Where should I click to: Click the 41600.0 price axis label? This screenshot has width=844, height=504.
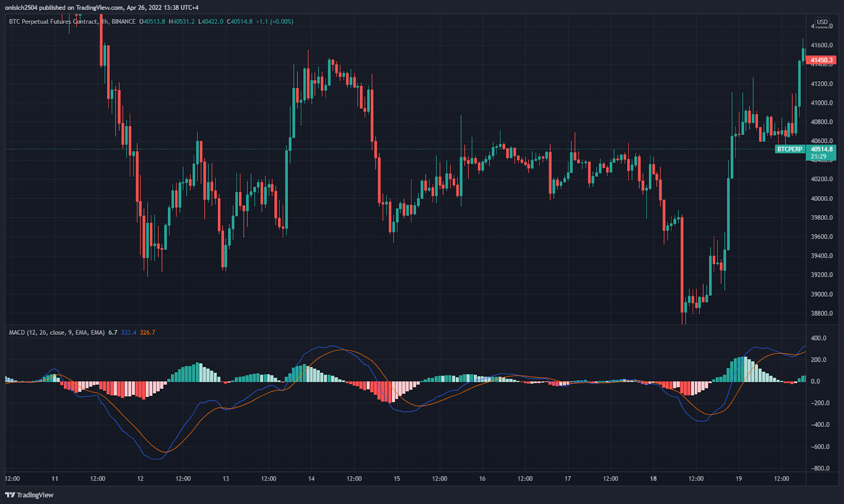click(x=822, y=45)
